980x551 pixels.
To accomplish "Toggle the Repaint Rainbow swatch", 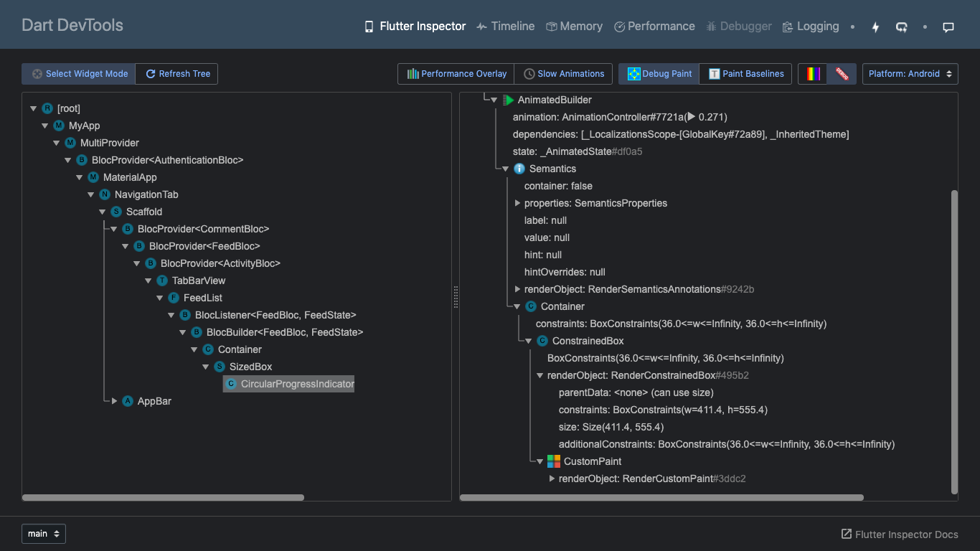I will 812,73.
